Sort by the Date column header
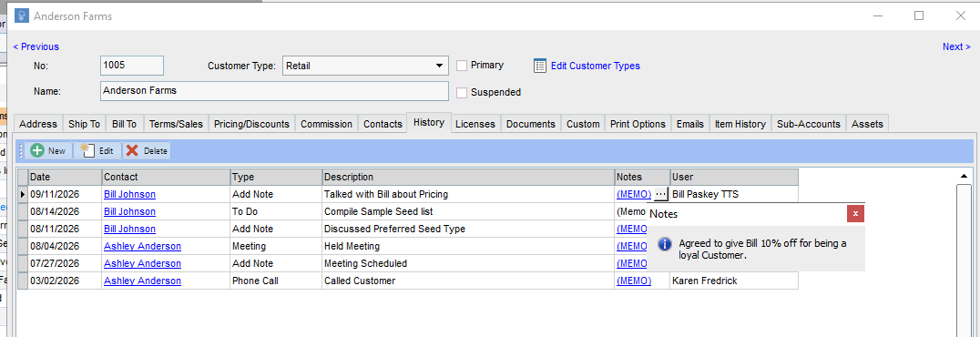 65,177
